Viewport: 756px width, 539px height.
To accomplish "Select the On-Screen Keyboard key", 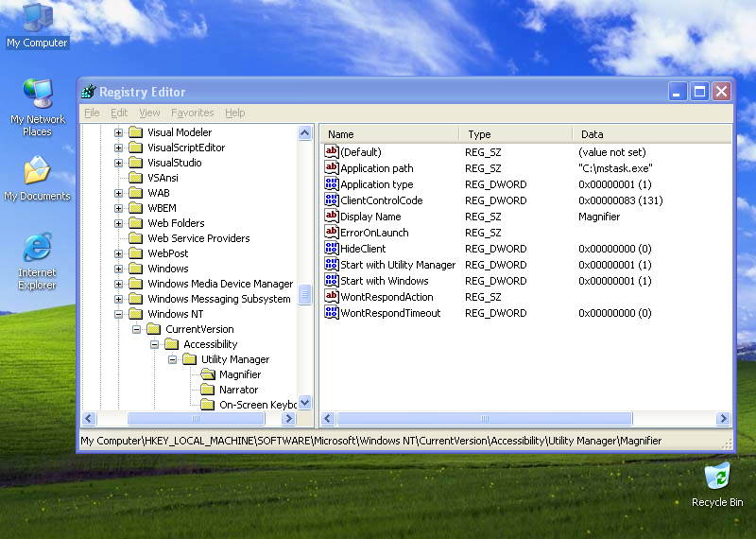I will pos(258,405).
